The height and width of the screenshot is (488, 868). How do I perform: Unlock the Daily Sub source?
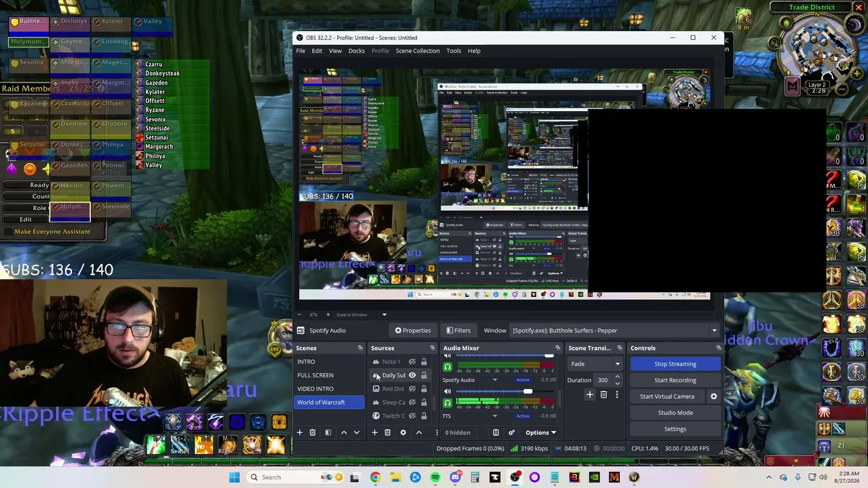[424, 375]
